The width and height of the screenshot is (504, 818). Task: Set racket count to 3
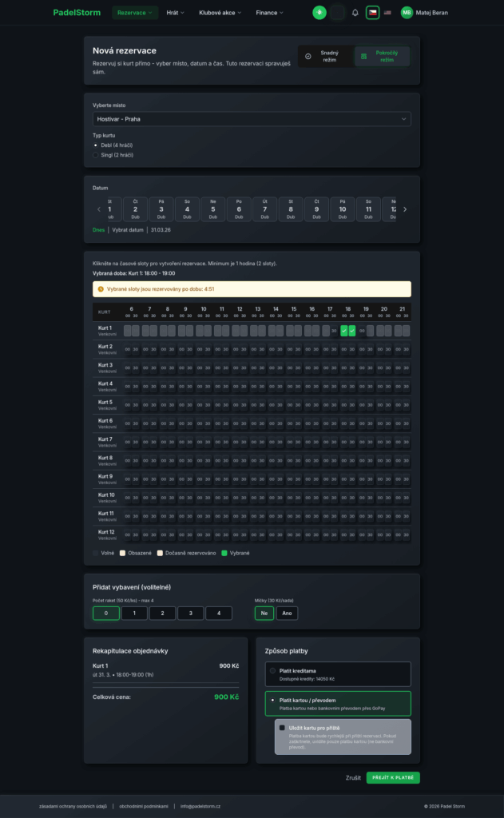190,613
